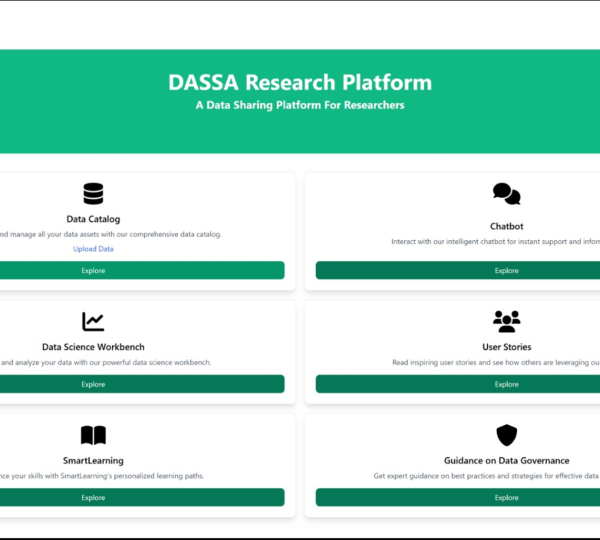
Task: Click the User Stories people icon
Action: point(507,321)
